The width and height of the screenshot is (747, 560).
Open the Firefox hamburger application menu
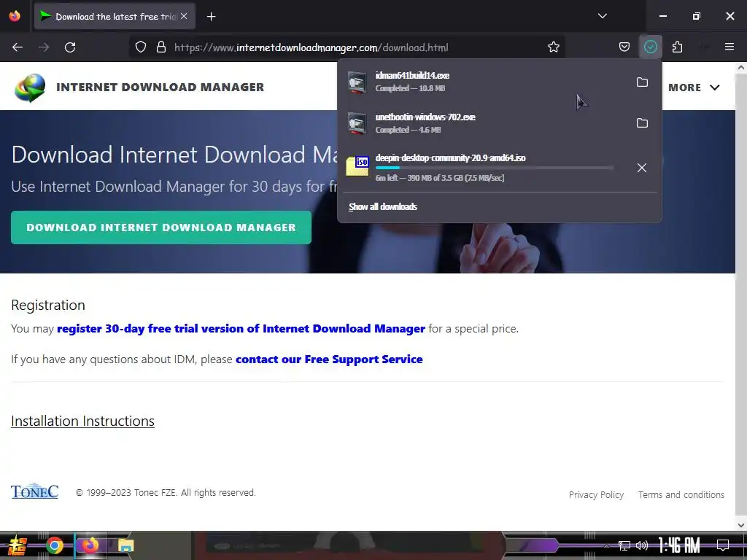(729, 47)
